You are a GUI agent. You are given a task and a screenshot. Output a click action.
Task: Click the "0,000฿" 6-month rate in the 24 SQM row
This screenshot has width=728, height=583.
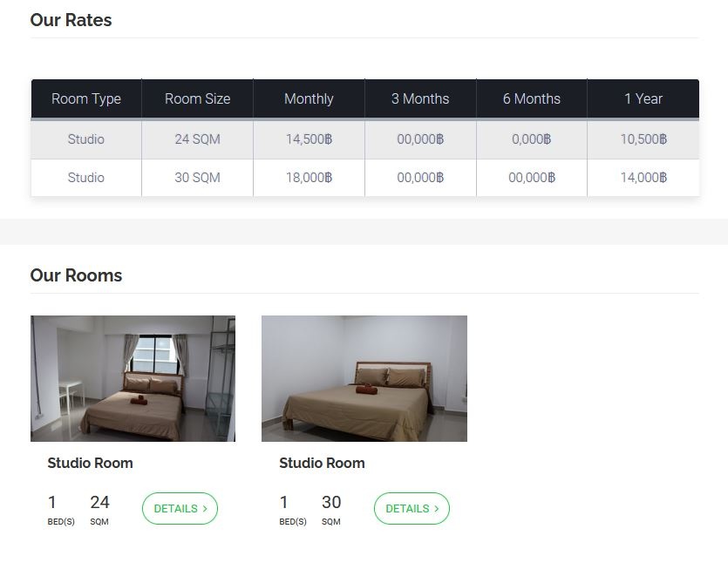point(532,139)
